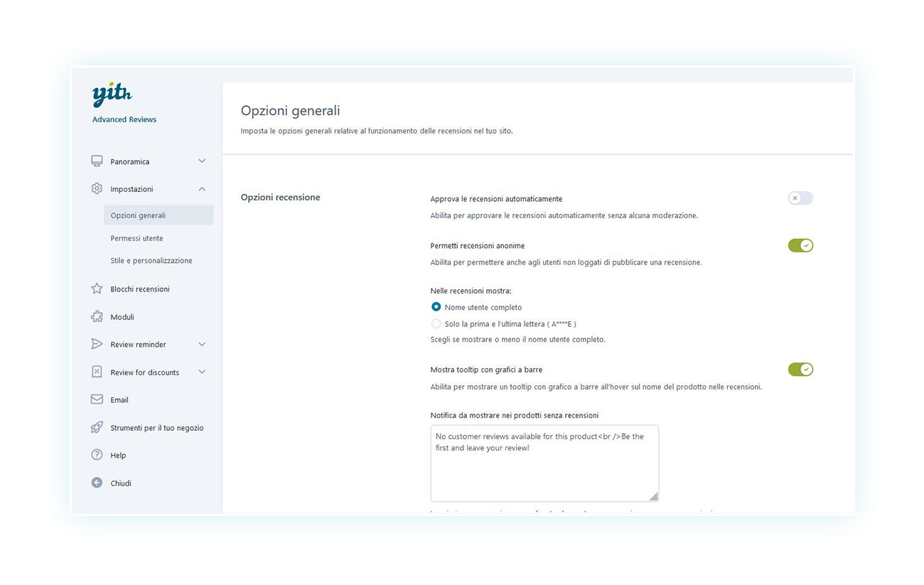Click the textarea resize handle corner
Screen dimensions: 924x585
654,497
